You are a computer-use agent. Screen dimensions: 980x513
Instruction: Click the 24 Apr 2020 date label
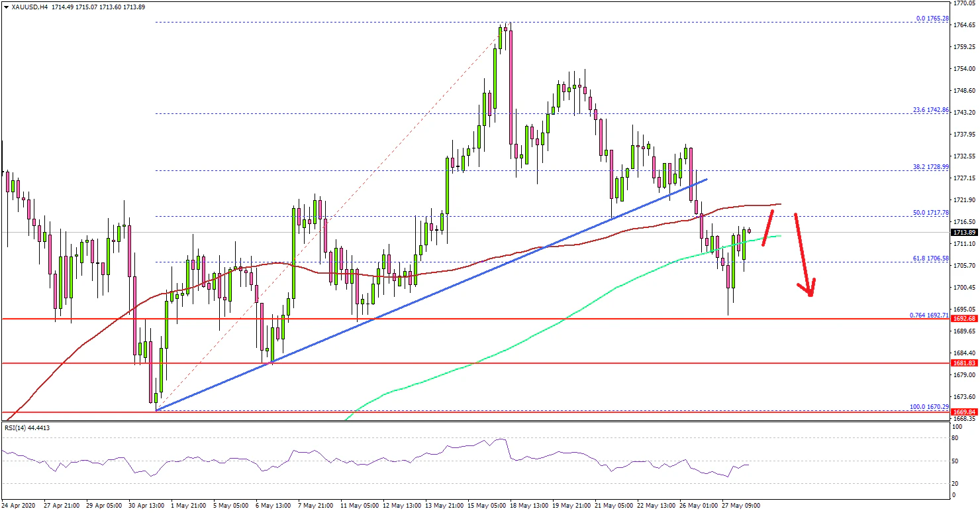pyautogui.click(x=20, y=506)
